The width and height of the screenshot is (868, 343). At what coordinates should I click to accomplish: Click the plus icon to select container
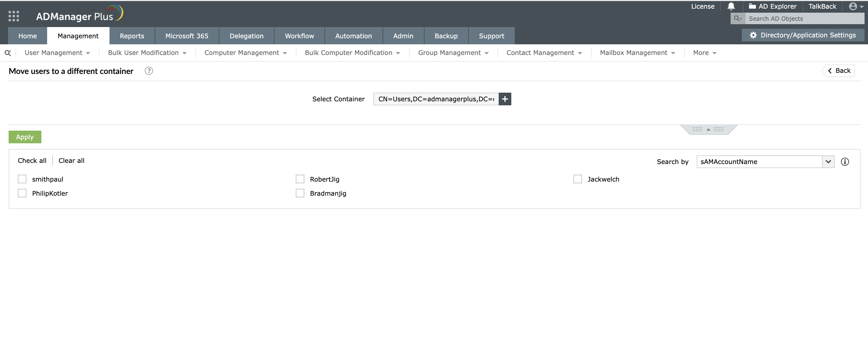(505, 99)
